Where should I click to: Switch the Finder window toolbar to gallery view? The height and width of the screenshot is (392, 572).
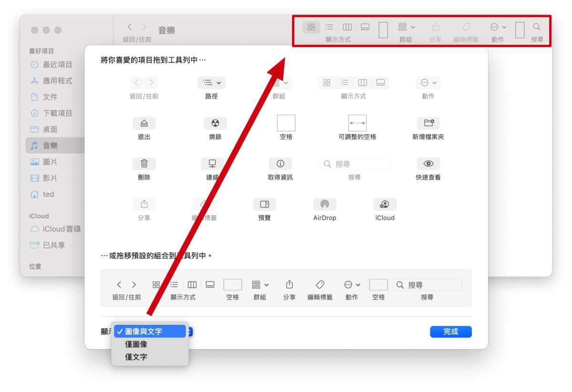click(365, 27)
